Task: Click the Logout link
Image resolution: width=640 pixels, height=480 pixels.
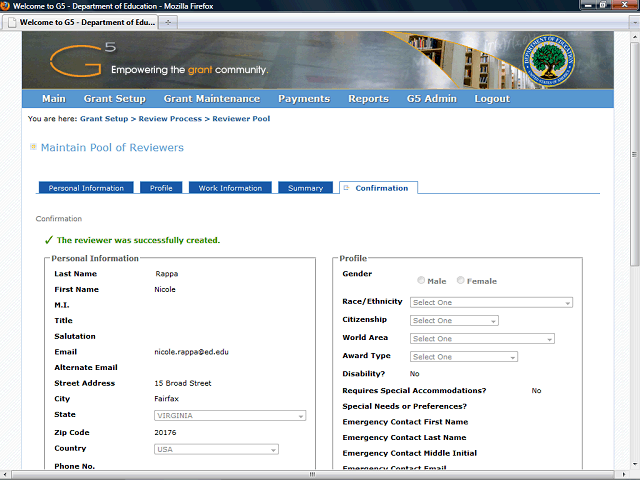Action: pyautogui.click(x=492, y=99)
